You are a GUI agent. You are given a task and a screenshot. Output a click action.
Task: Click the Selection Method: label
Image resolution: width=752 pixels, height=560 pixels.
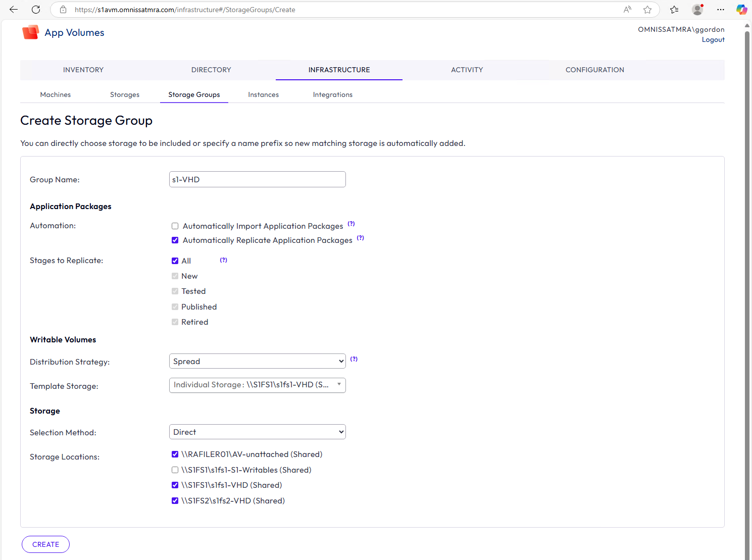(63, 433)
